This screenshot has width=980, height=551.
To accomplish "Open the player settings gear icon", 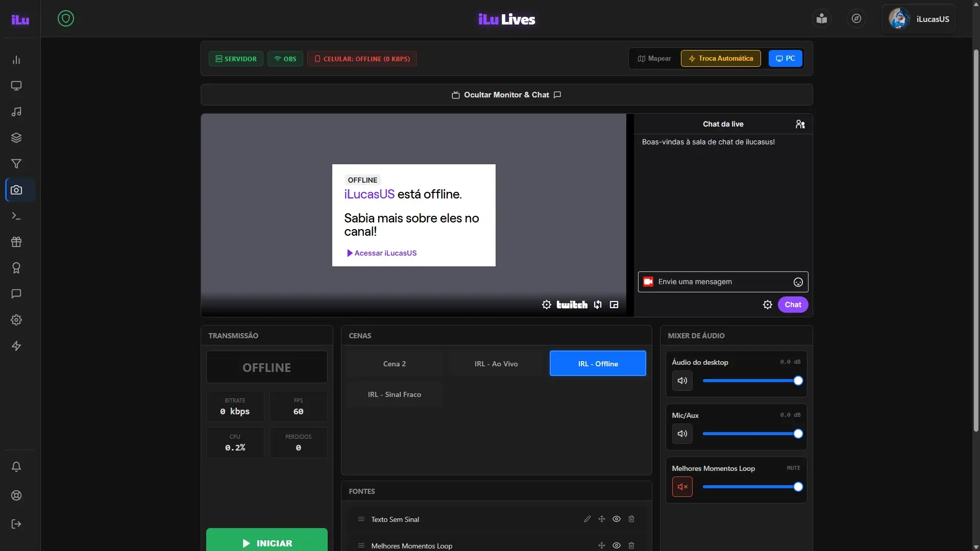I will [547, 305].
